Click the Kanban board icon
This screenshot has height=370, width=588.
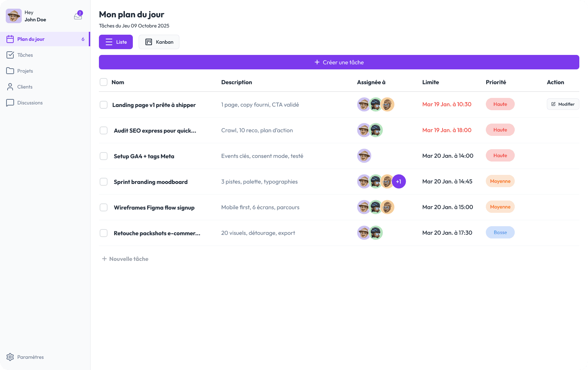148,42
